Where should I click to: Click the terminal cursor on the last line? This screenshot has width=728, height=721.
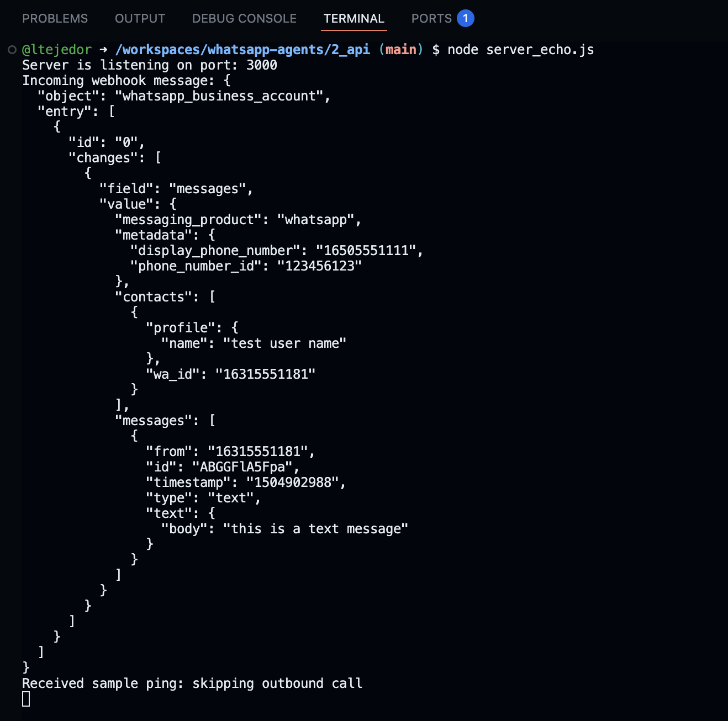tap(25, 700)
